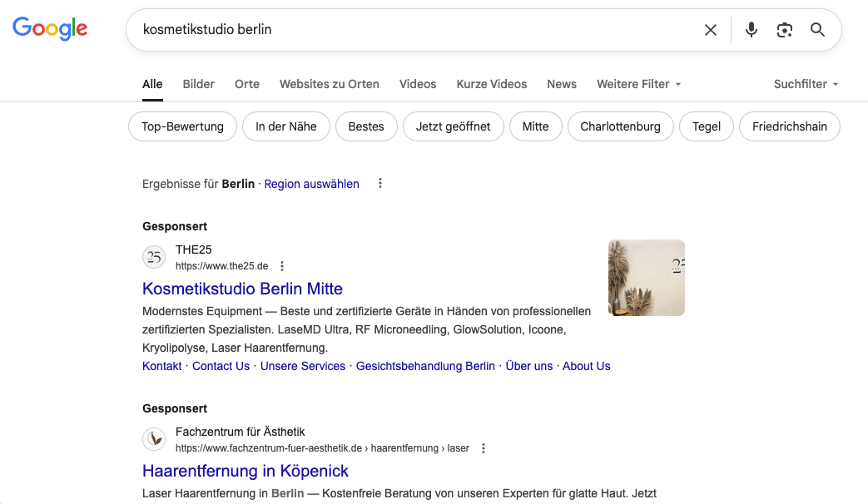This screenshot has width=868, height=504.
Task: Switch to the Orte tab
Action: click(x=247, y=84)
